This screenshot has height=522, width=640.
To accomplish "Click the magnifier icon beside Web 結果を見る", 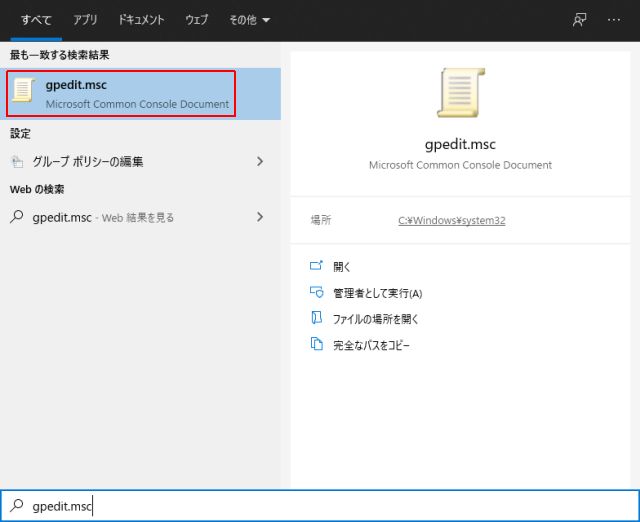I will pos(17,217).
